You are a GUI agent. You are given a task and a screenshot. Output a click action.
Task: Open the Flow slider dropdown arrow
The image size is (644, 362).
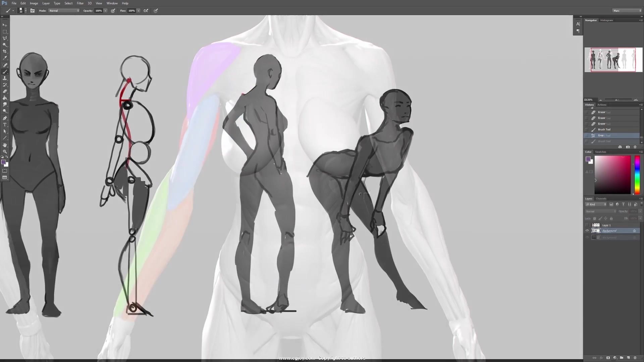pyautogui.click(x=138, y=11)
